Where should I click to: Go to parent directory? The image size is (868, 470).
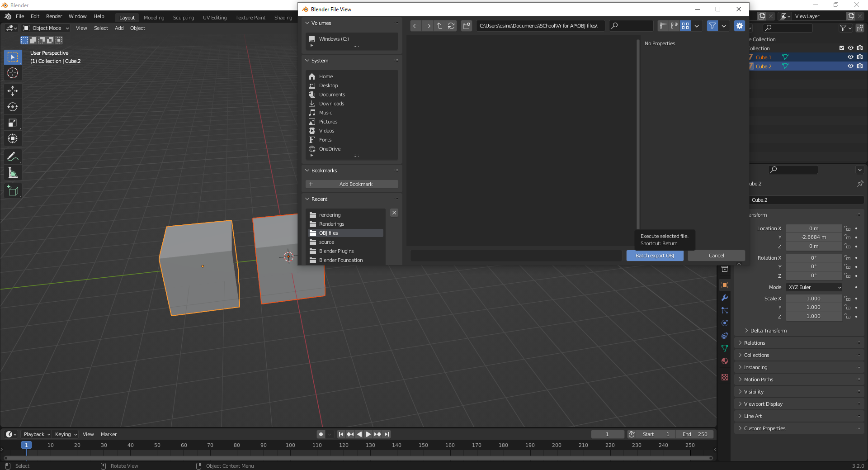tap(439, 26)
